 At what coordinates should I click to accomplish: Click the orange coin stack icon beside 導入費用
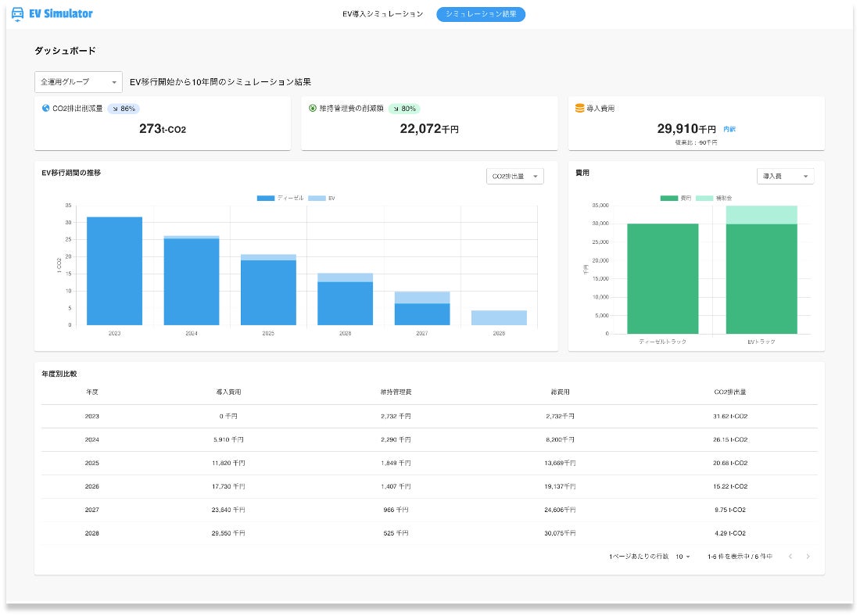tap(579, 109)
